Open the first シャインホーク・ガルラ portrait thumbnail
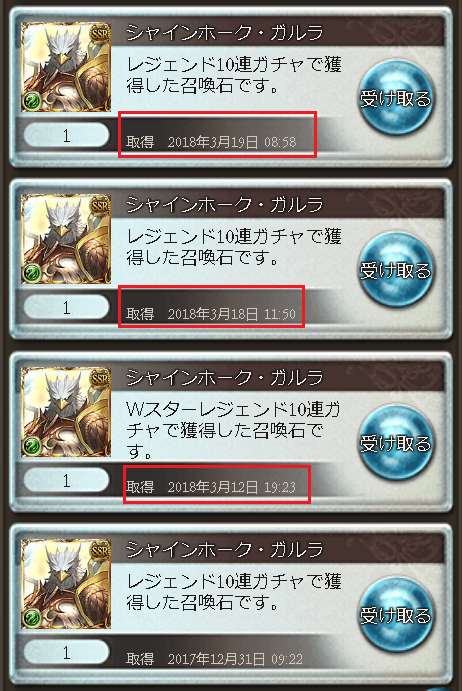462x691 pixels. pyautogui.click(x=66, y=67)
